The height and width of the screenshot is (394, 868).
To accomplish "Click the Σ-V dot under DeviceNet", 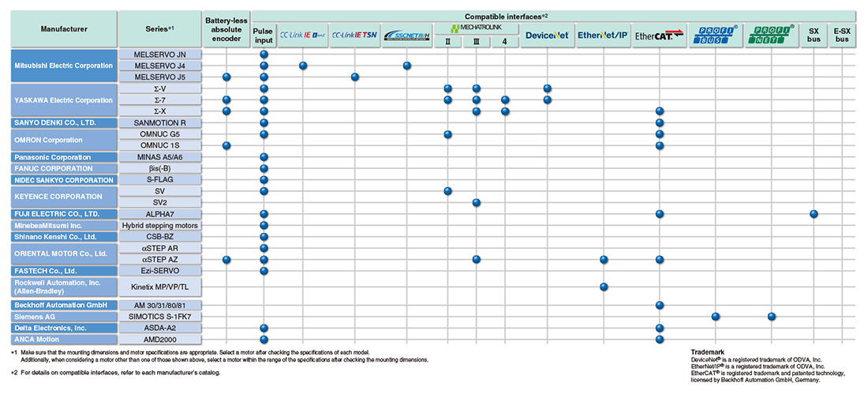I will point(547,88).
